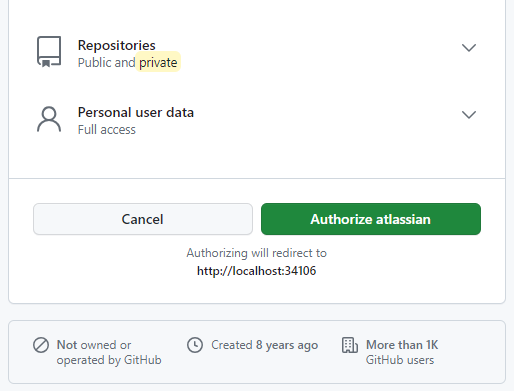Screen dimensions: 514x391
Task: Expand the Repositories permission chevron
Action: (x=469, y=48)
